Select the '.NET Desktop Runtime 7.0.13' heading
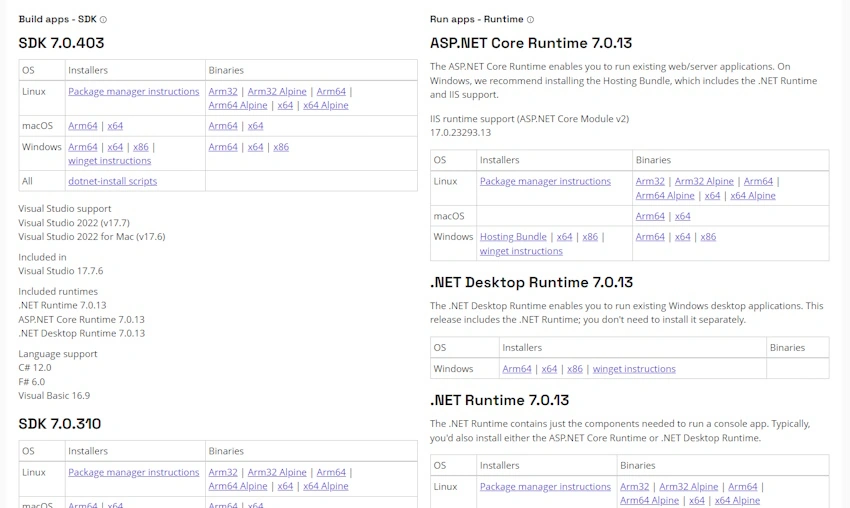The width and height of the screenshot is (850, 508). click(531, 282)
